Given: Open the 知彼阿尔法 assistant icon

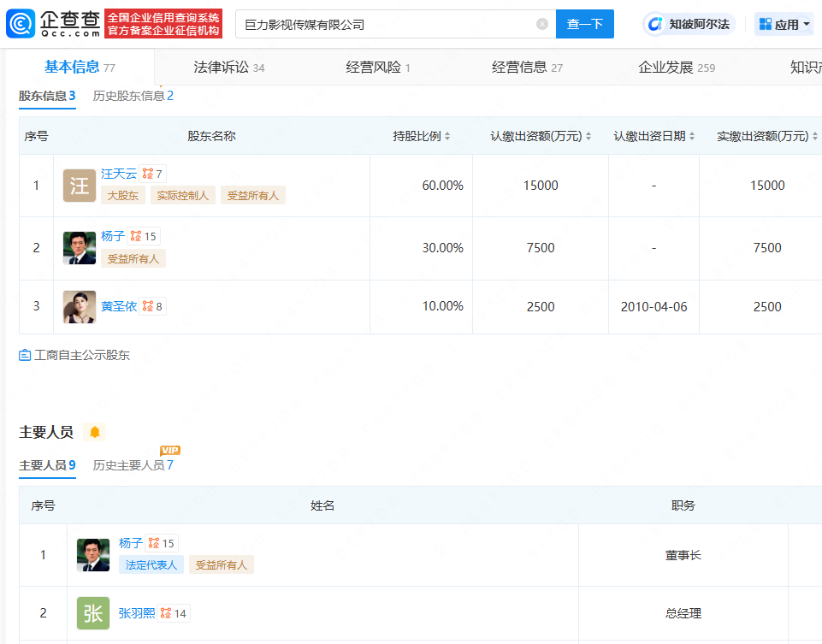Looking at the screenshot, I should pyautogui.click(x=689, y=24).
